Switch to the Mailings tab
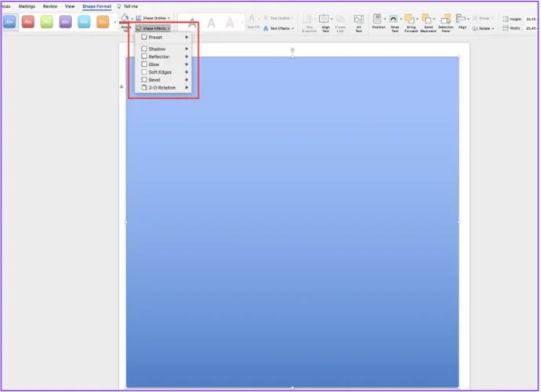 [x=27, y=5]
